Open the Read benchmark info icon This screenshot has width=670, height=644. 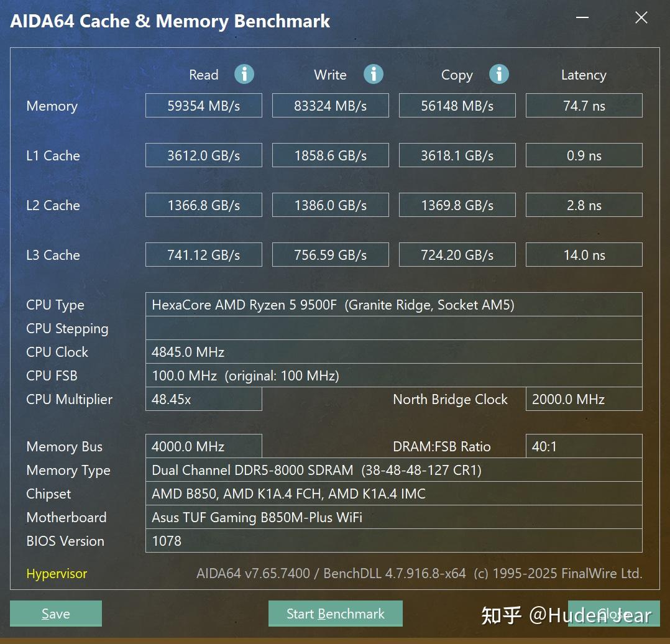coord(244,74)
